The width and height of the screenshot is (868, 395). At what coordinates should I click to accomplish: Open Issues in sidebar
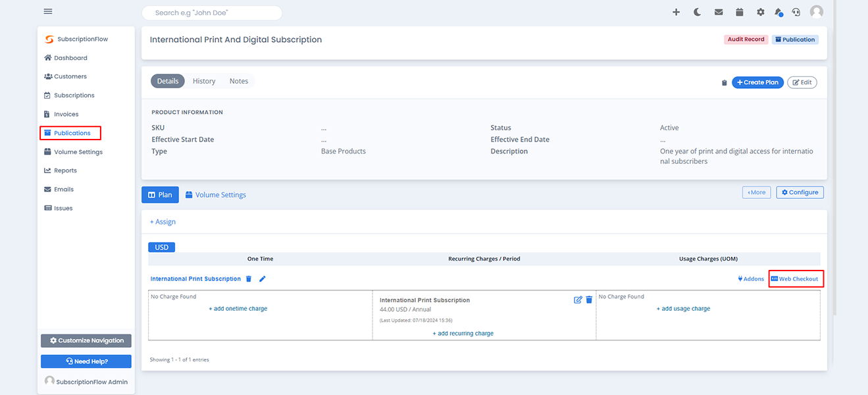click(58, 208)
